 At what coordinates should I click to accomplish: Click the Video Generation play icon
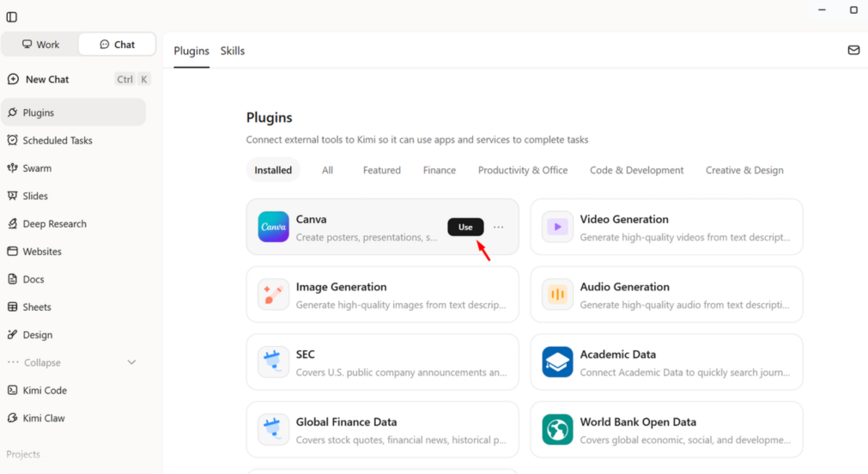tap(557, 227)
